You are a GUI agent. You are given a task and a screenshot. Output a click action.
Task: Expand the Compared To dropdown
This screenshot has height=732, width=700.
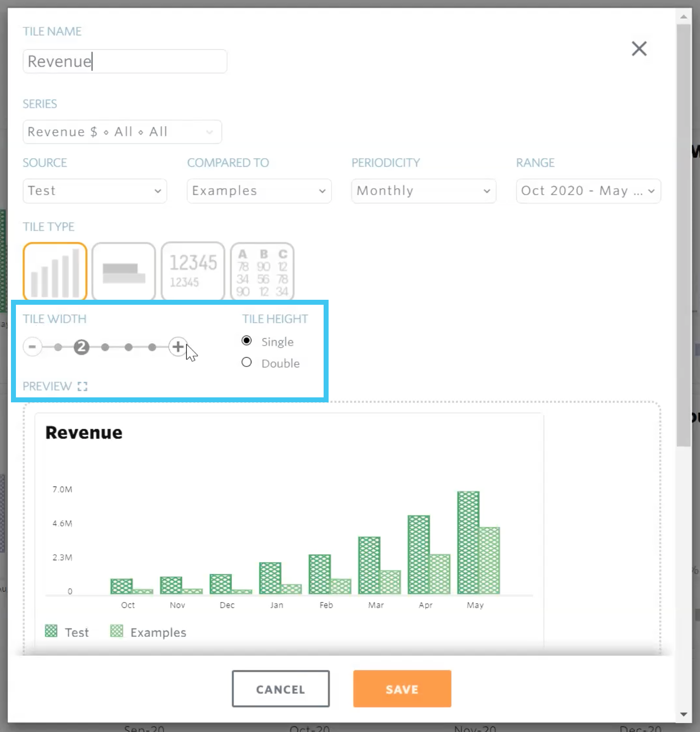(259, 191)
